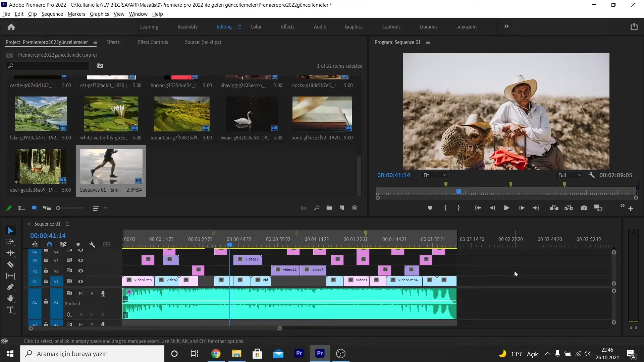Click Go to Out point button
The width and height of the screenshot is (644, 362).
536,208
